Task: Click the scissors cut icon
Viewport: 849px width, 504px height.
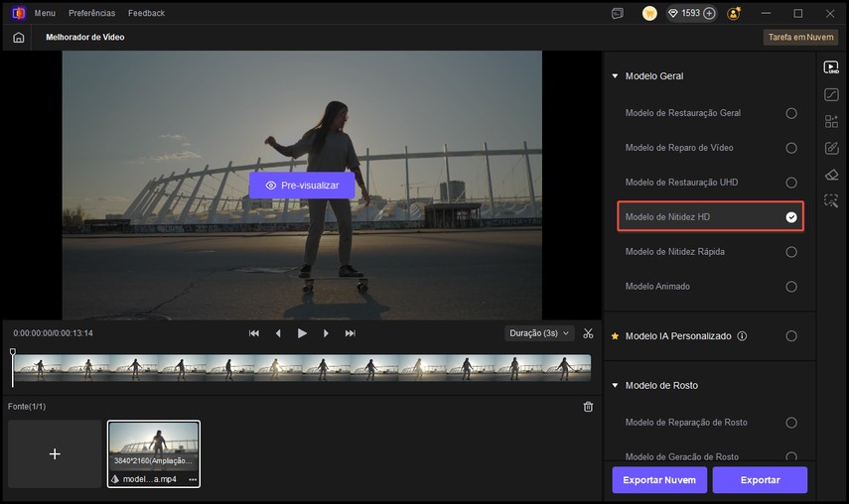Action: pyautogui.click(x=588, y=333)
